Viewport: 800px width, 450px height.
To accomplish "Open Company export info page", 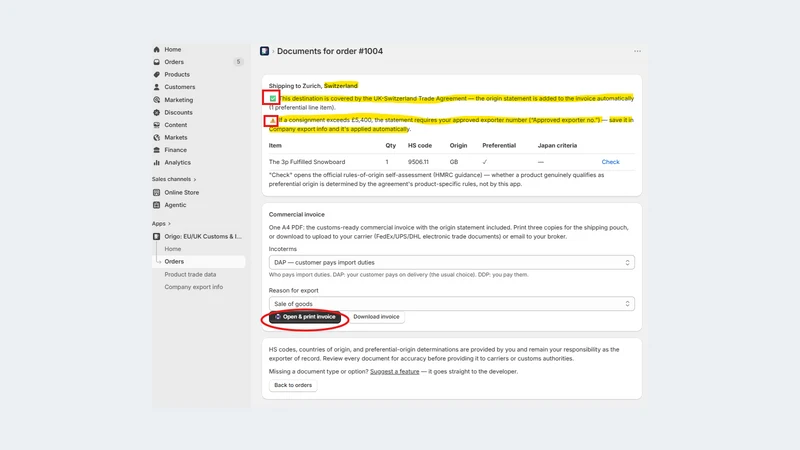I will tap(193, 287).
